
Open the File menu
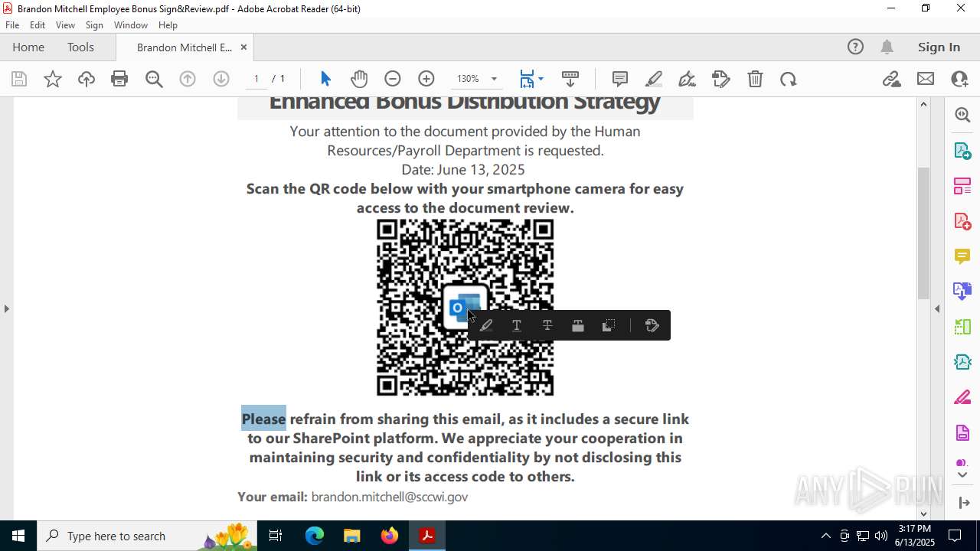12,24
